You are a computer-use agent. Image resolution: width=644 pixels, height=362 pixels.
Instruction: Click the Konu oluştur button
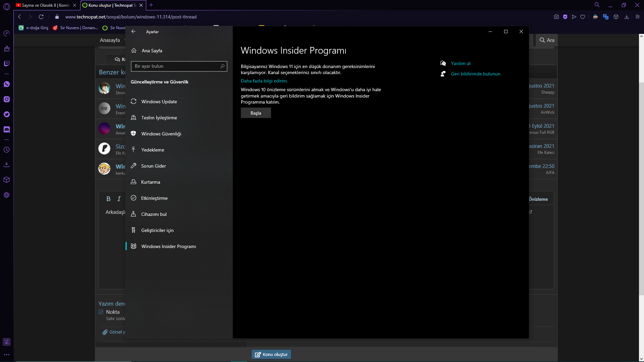click(x=271, y=354)
